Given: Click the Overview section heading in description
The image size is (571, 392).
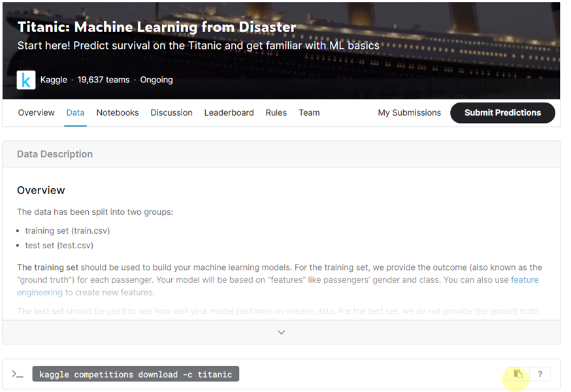Looking at the screenshot, I should 41,190.
